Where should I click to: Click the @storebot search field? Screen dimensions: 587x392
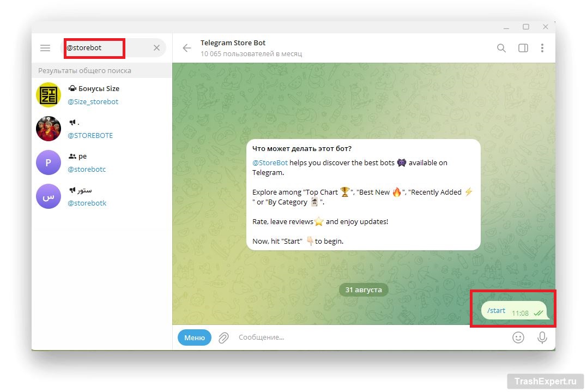(x=104, y=48)
